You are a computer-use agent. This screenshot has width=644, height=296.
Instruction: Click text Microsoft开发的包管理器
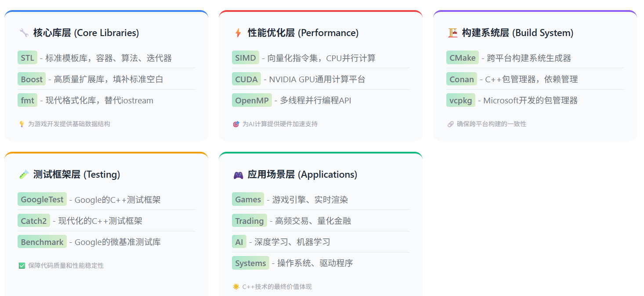530,101
